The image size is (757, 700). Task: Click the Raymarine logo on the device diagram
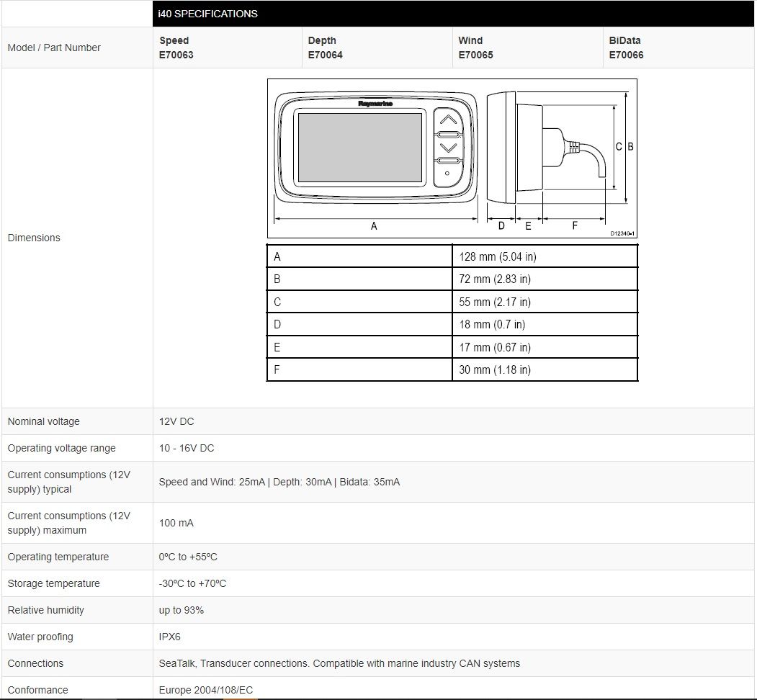pyautogui.click(x=375, y=104)
